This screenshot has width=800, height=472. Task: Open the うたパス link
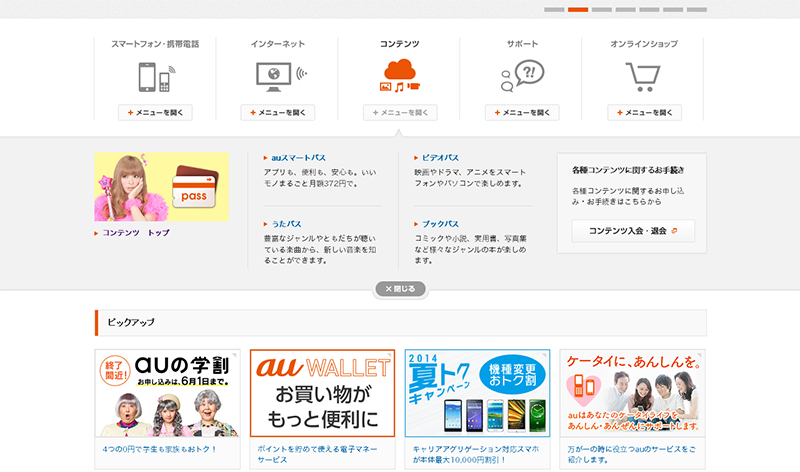[286, 224]
